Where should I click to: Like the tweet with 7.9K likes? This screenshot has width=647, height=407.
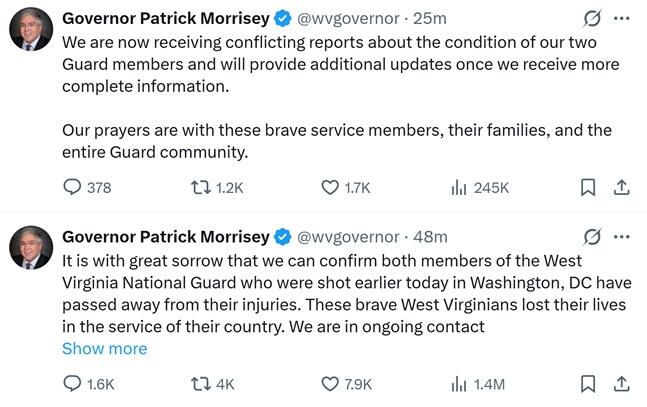click(332, 384)
